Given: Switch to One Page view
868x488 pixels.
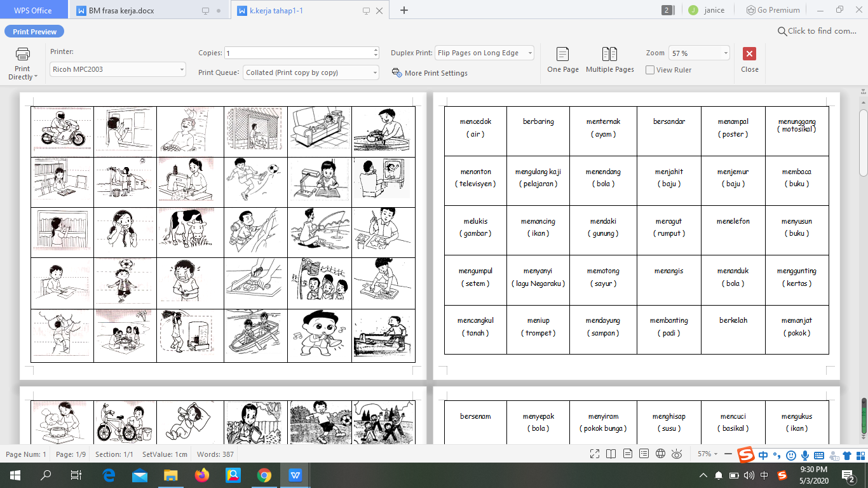Looking at the screenshot, I should (x=563, y=60).
